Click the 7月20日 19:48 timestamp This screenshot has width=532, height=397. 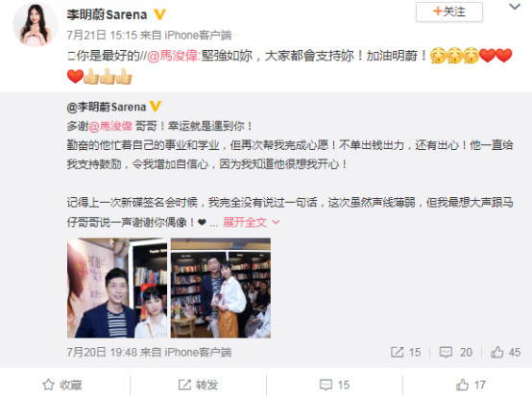pos(102,352)
